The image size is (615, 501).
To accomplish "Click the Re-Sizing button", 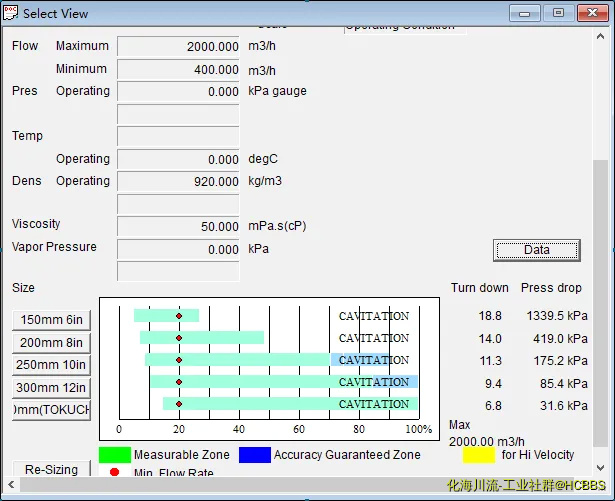I will pos(51,469).
